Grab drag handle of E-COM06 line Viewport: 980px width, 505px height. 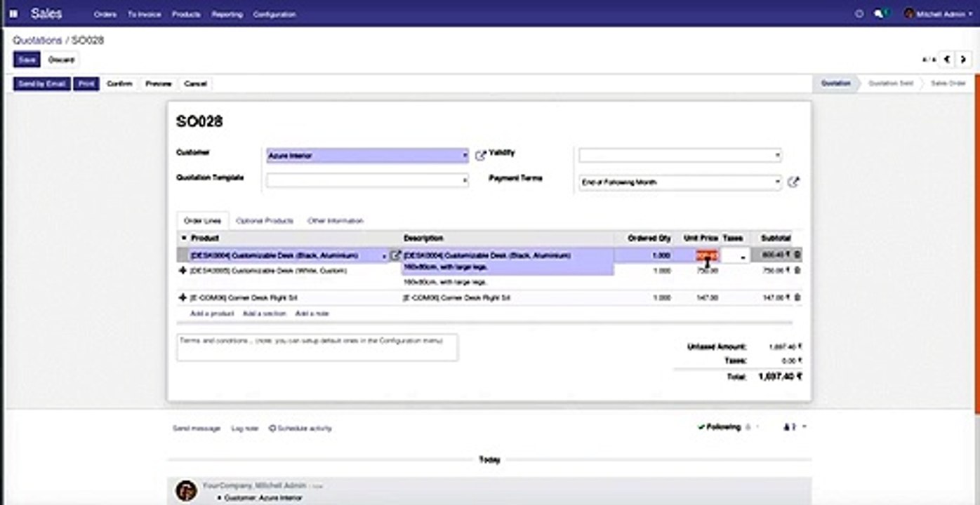[x=183, y=297]
